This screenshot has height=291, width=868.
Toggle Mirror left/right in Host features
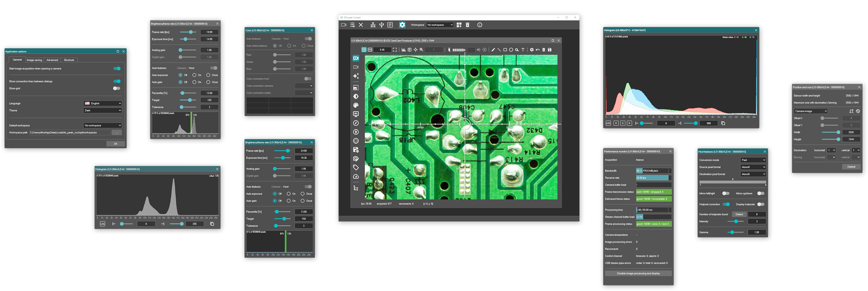[x=726, y=193]
